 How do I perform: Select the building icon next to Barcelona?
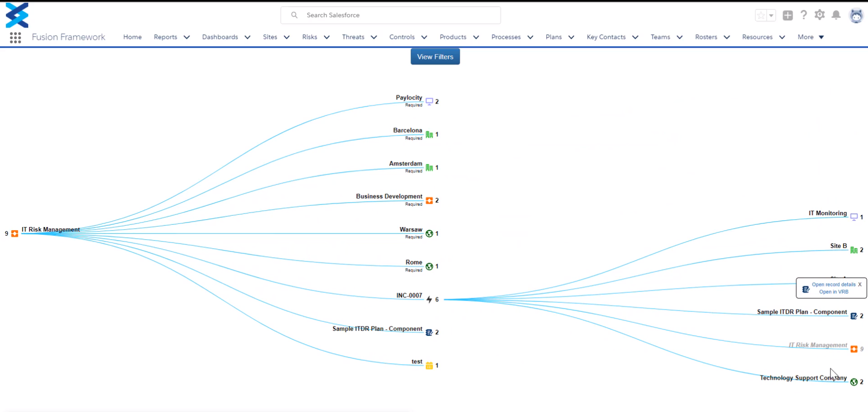429,134
